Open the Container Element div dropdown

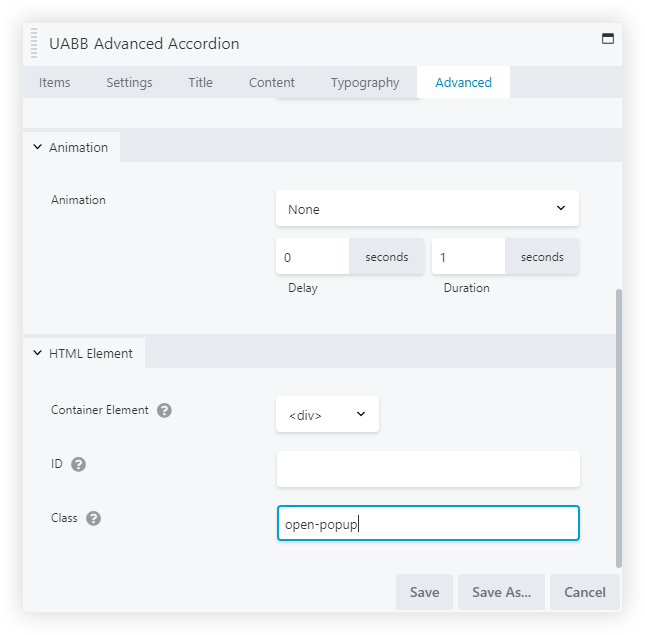[327, 414]
